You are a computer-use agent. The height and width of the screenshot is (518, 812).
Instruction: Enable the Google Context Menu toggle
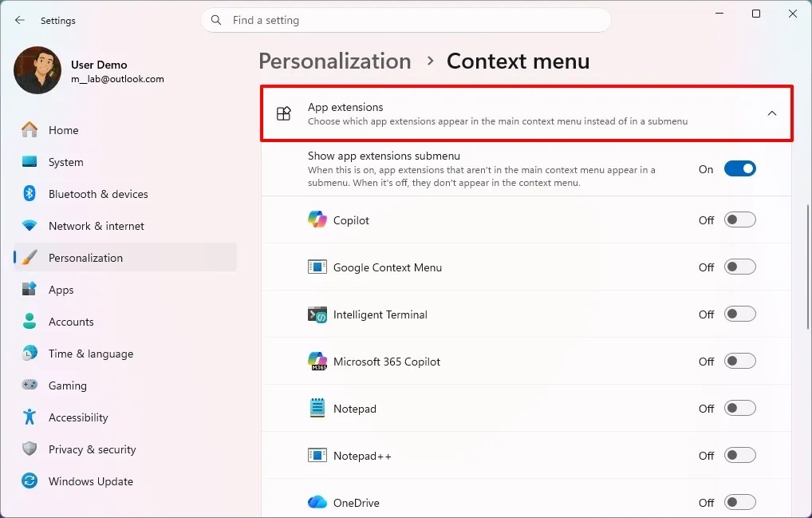tap(739, 267)
